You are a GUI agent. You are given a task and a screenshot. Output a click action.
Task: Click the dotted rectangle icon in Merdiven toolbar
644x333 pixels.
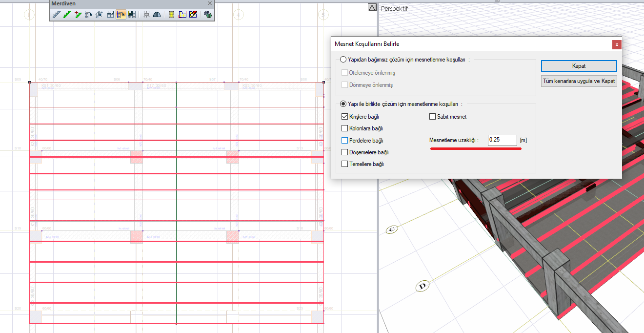146,15
